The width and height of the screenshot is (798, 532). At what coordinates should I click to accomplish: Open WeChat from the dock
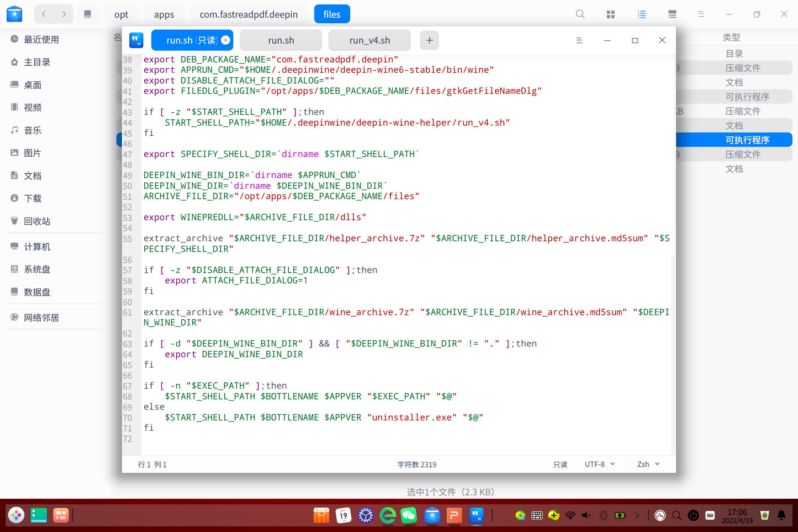409,515
